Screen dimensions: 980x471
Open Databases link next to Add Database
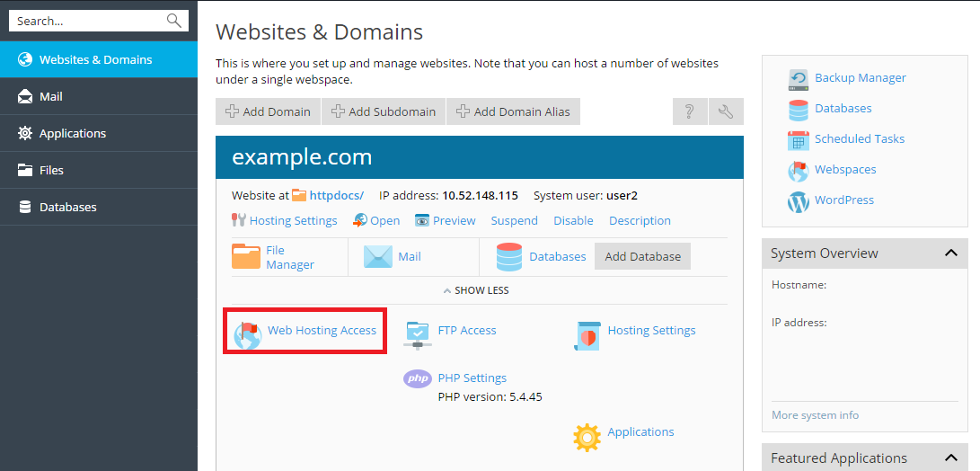558,256
